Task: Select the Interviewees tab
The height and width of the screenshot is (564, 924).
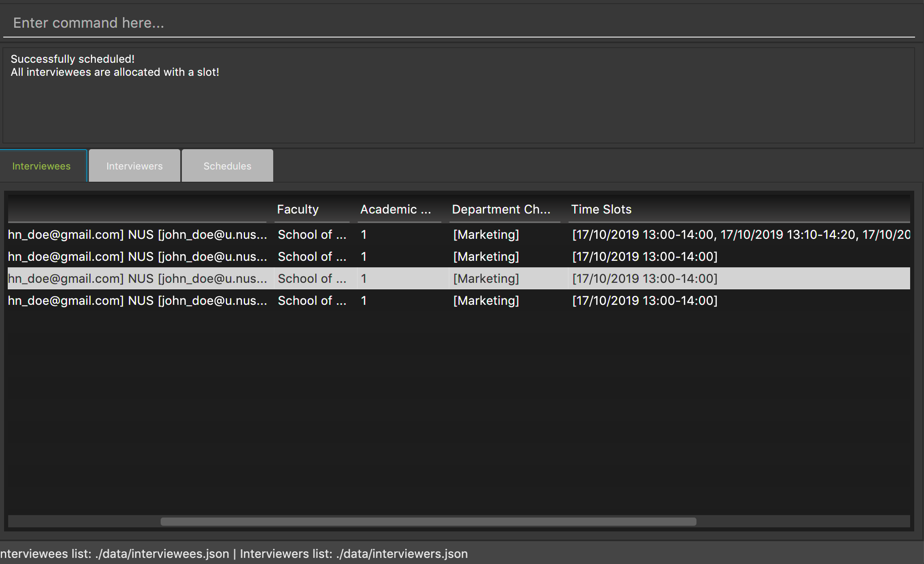Action: (x=42, y=166)
